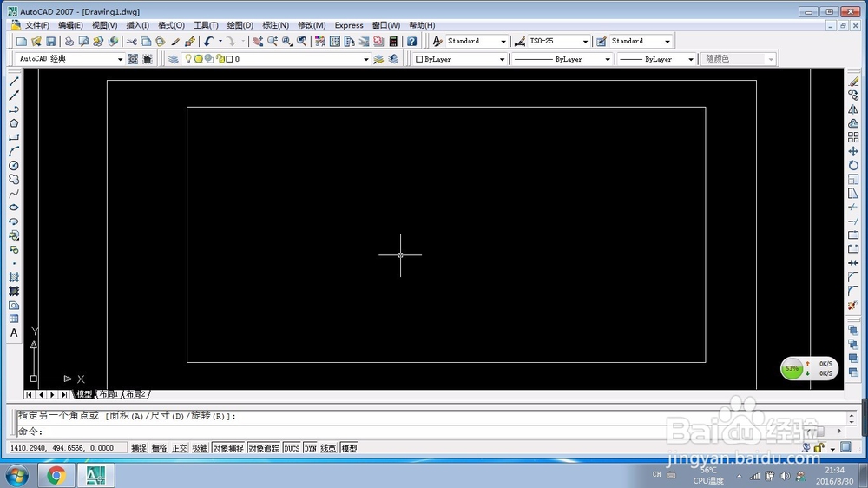
Task: Toggle 捕捉 snap mode
Action: coord(139,448)
